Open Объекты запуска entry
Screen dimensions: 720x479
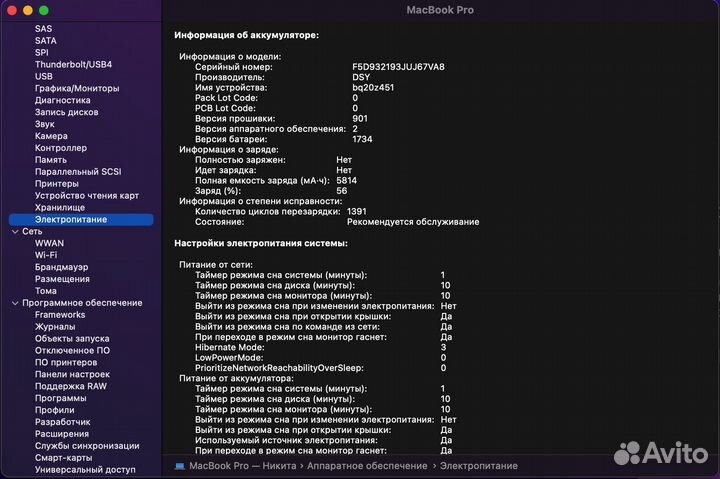point(72,339)
